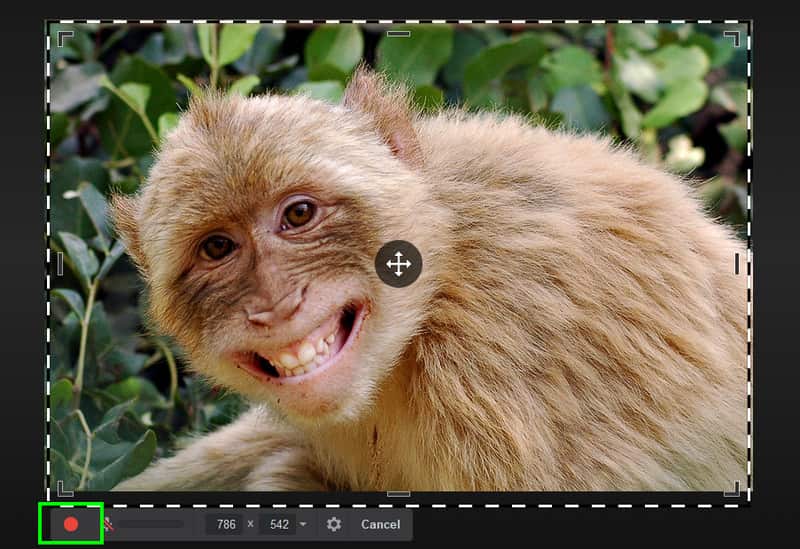Click the monkey's ear in the image

385,115
